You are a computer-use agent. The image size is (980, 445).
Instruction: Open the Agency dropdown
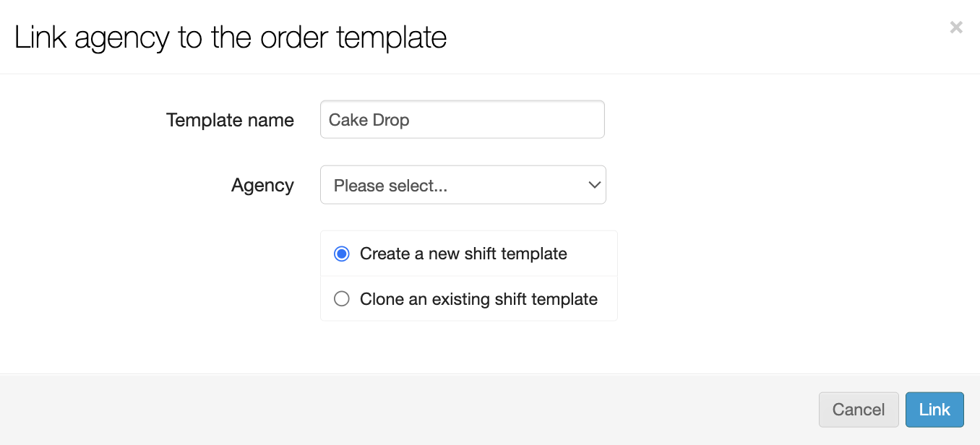(x=463, y=186)
